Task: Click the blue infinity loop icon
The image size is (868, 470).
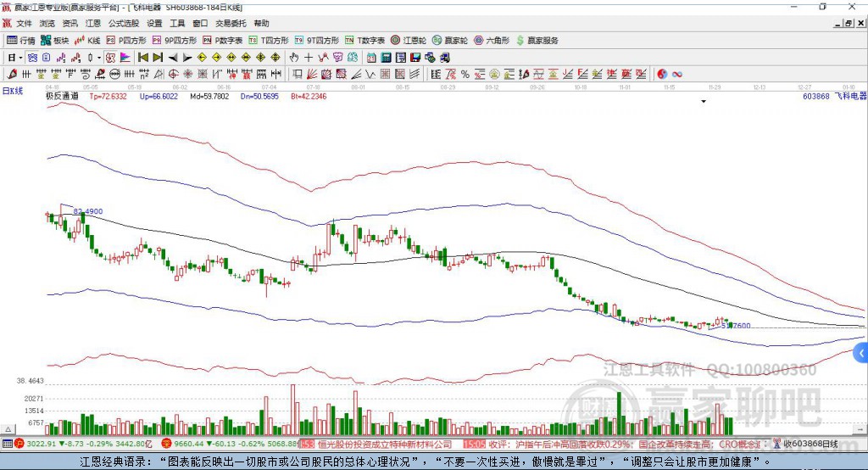Action: click(x=677, y=75)
